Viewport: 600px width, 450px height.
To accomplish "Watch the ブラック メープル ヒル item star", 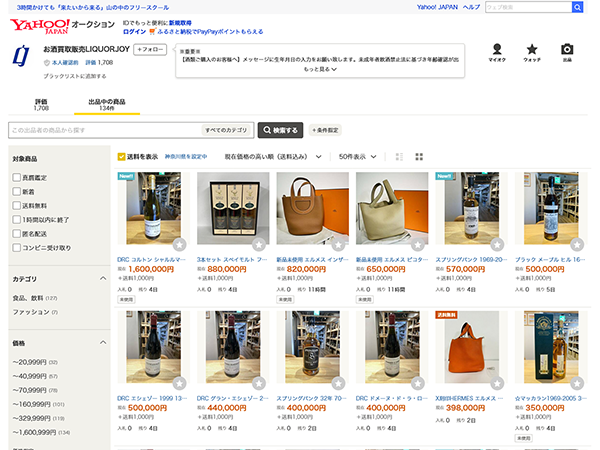I will [577, 244].
